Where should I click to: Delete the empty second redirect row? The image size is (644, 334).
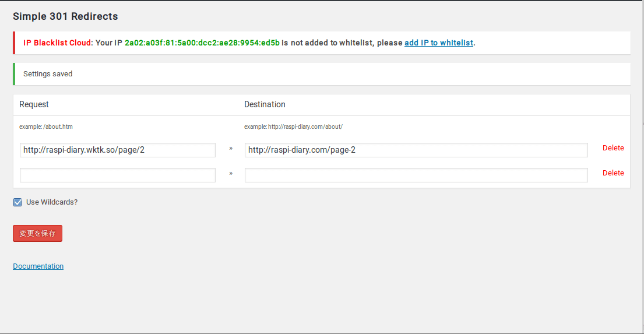[x=613, y=173]
